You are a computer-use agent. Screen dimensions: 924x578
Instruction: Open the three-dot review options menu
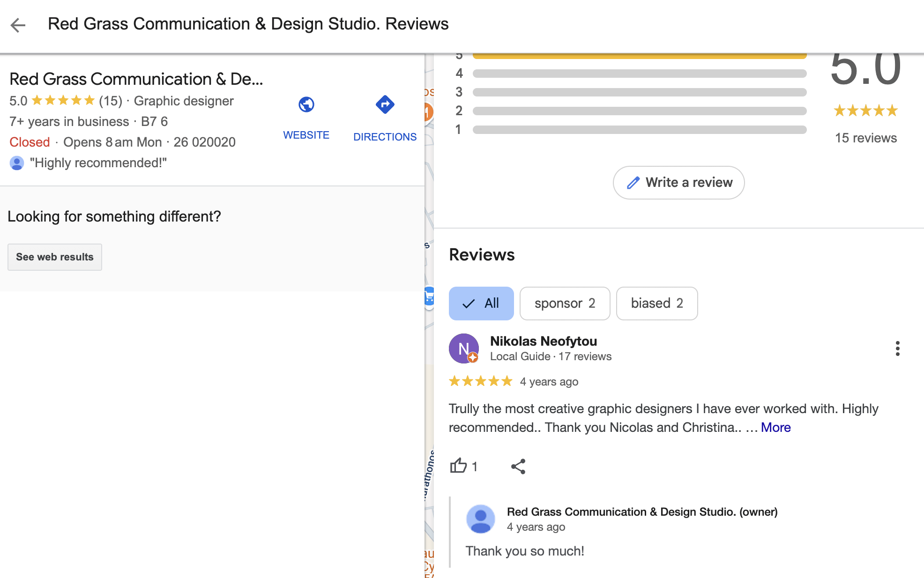(897, 348)
